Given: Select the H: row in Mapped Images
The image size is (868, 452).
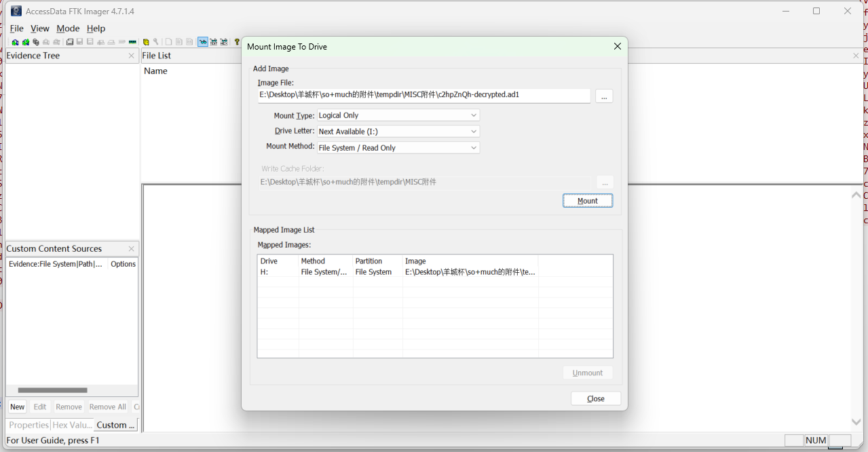Looking at the screenshot, I should pos(434,272).
